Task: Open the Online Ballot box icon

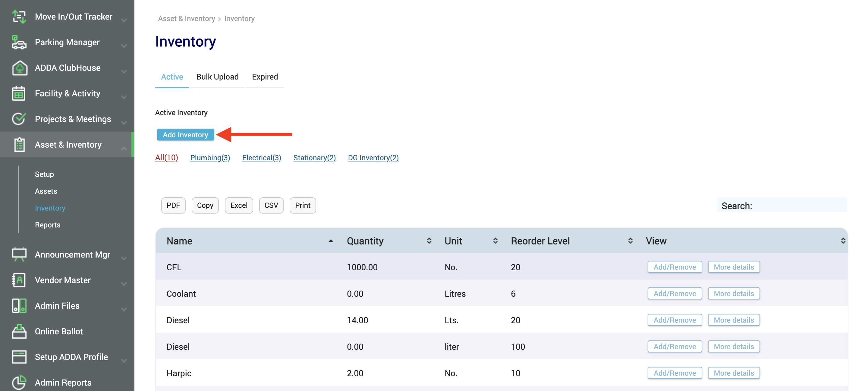Action: 19,331
